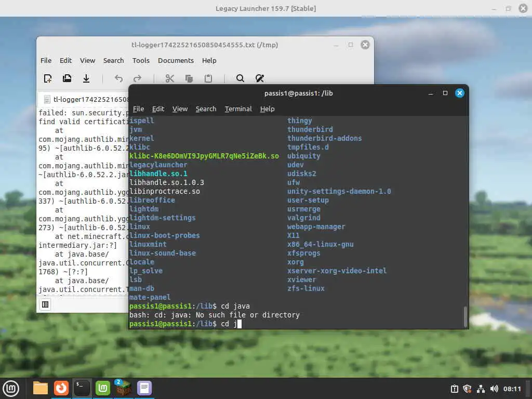This screenshot has height=399, width=532.
Task: Open the Edit menu in text editor
Action: point(65,60)
